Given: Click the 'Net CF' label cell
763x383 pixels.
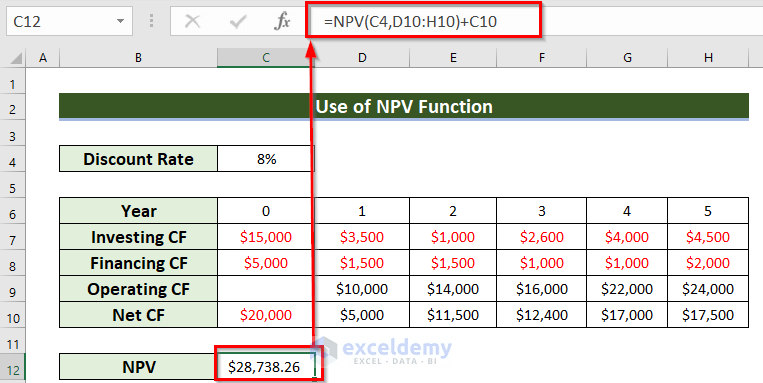Looking at the screenshot, I should 139,315.
